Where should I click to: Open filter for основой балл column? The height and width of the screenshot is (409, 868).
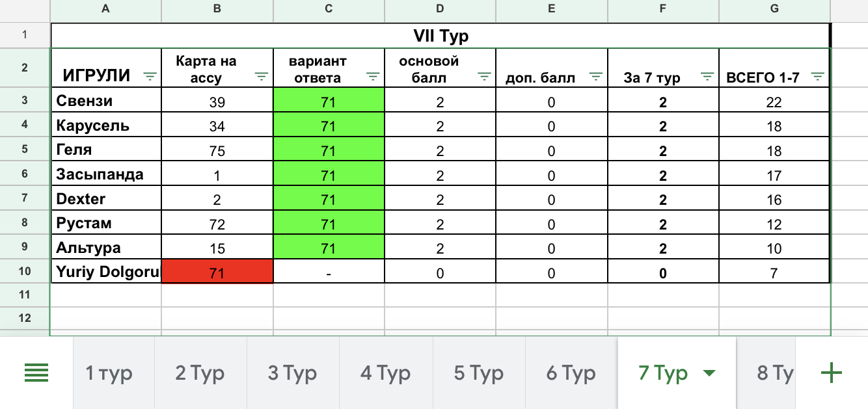(x=484, y=77)
